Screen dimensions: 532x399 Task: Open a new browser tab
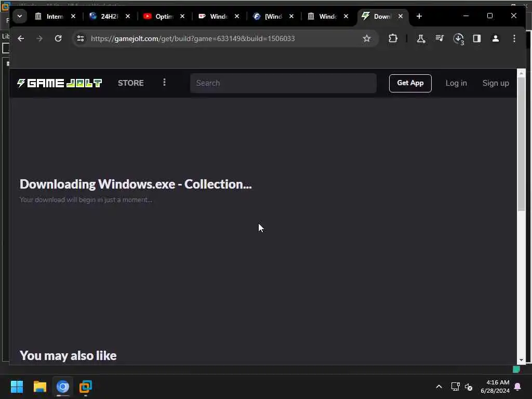(419, 16)
